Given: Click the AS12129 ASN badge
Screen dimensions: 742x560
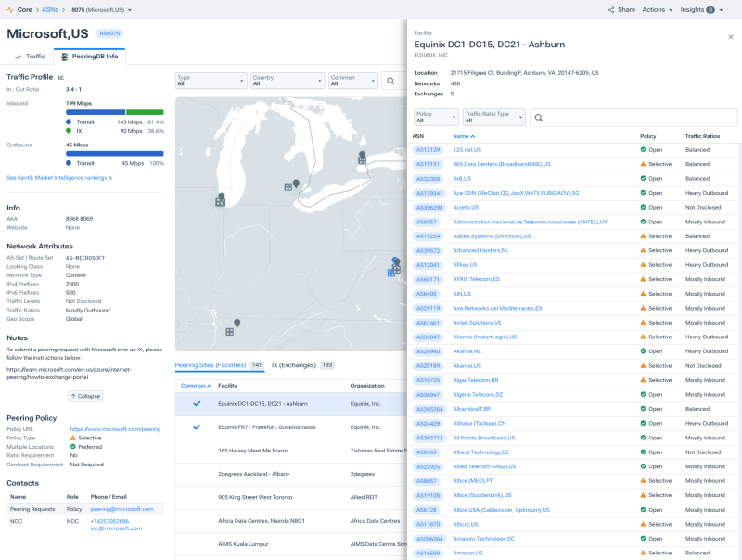Looking at the screenshot, I should tap(429, 150).
